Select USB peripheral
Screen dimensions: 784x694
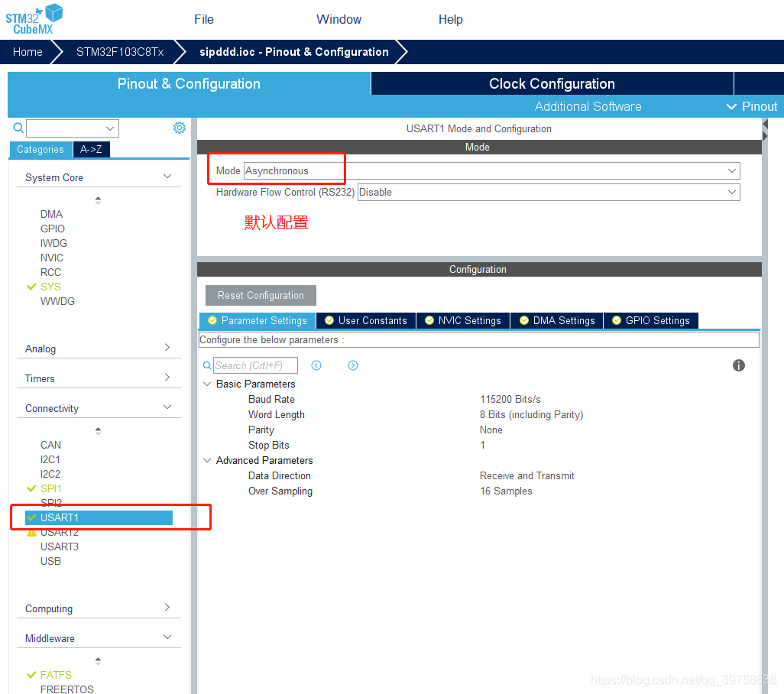pyautogui.click(x=50, y=561)
